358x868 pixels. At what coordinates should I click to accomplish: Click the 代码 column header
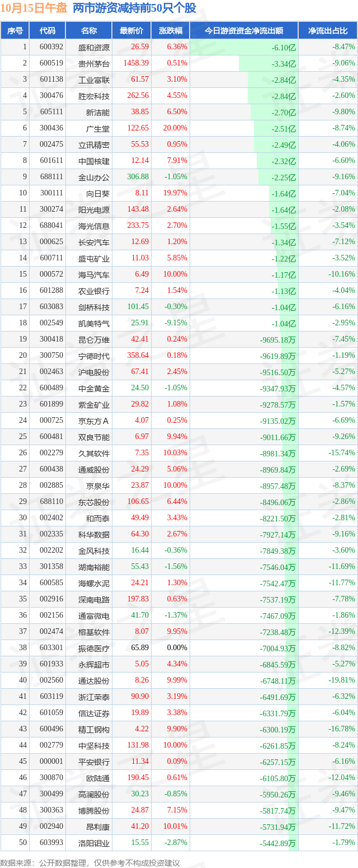48,30
